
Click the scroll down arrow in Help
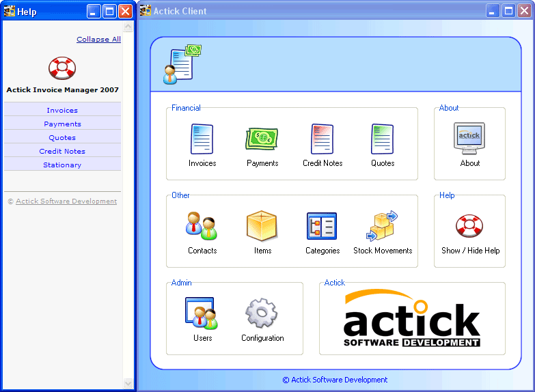pos(128,384)
